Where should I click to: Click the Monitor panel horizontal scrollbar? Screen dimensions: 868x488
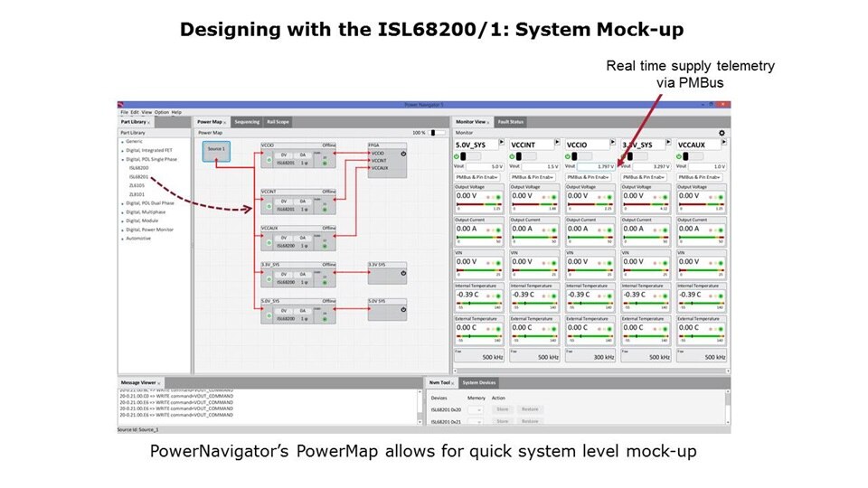point(591,371)
